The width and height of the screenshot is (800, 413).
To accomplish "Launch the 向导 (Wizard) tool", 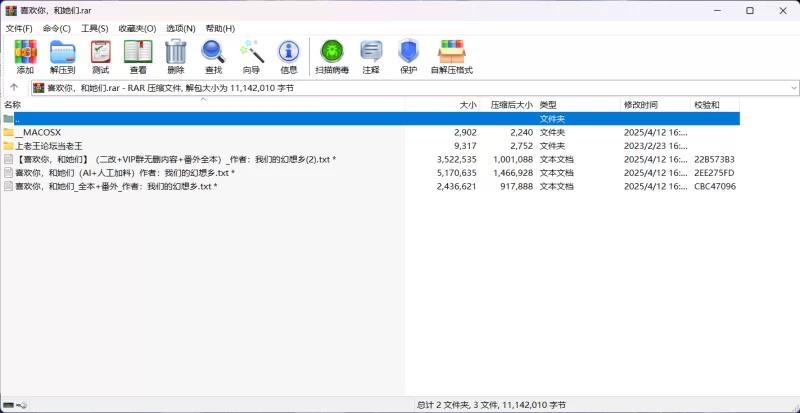I will click(x=251, y=57).
